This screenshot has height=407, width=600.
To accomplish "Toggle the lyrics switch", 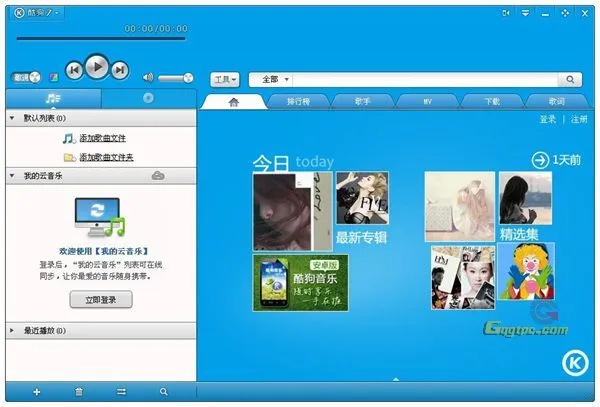I will click(x=25, y=78).
